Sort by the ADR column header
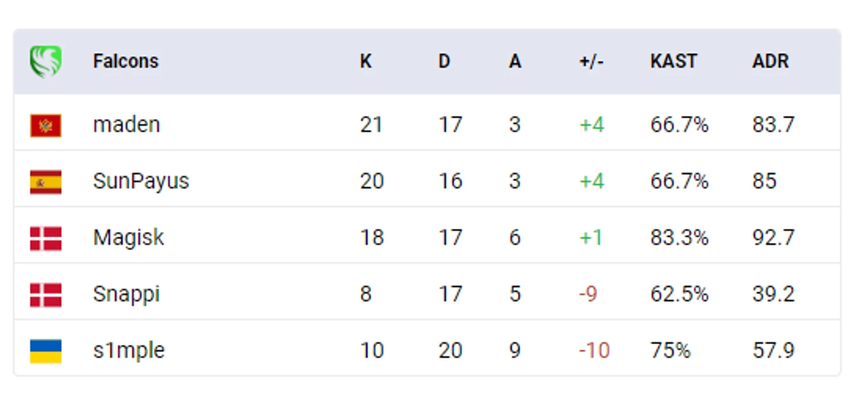The height and width of the screenshot is (395, 868). pyautogui.click(x=770, y=61)
